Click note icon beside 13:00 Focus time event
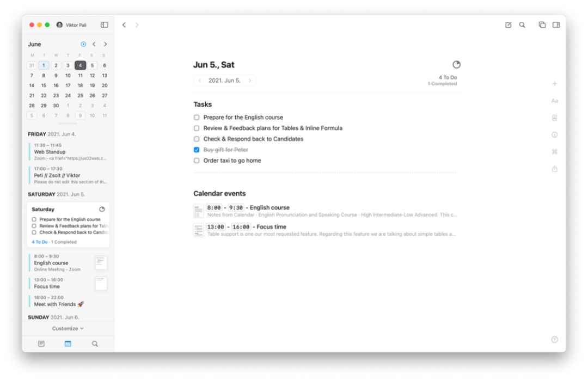 coord(198,230)
